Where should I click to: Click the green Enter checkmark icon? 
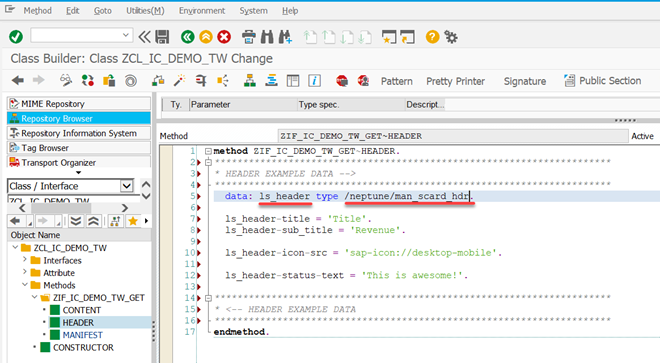(x=16, y=37)
